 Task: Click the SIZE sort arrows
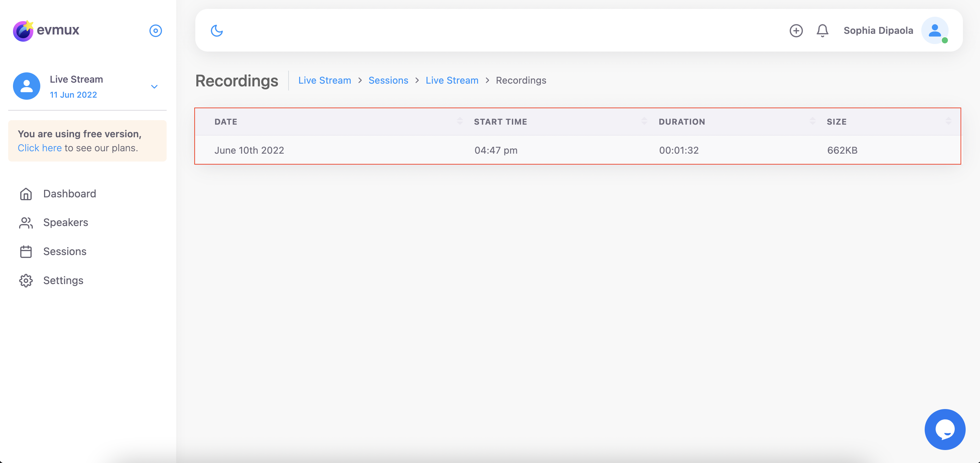coord(949,121)
